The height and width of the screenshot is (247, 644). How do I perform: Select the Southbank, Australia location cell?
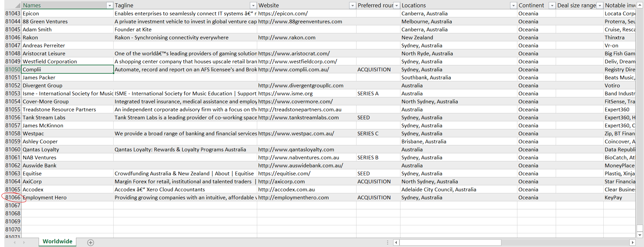pyautogui.click(x=459, y=77)
